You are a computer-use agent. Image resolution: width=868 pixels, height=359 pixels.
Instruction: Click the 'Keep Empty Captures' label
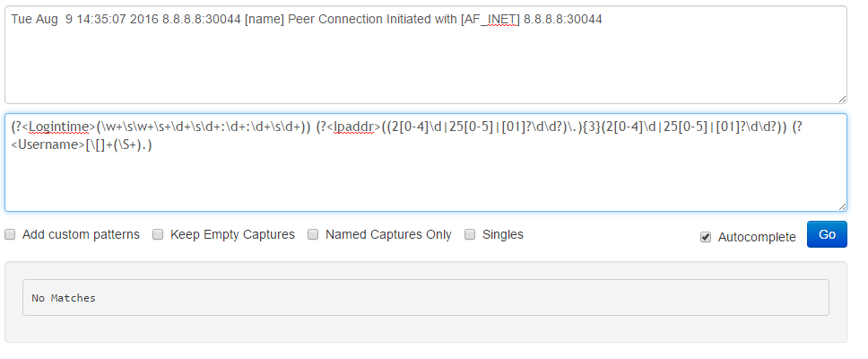pos(232,234)
